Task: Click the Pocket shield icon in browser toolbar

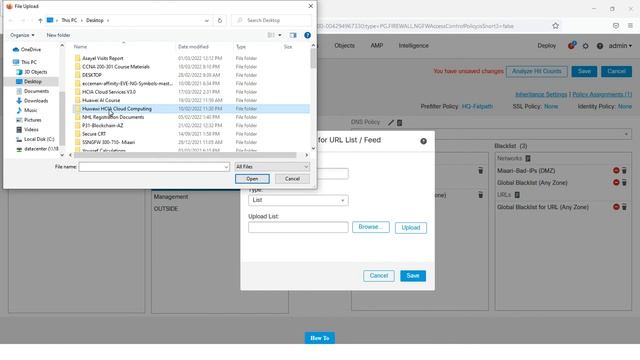Action: click(x=616, y=26)
